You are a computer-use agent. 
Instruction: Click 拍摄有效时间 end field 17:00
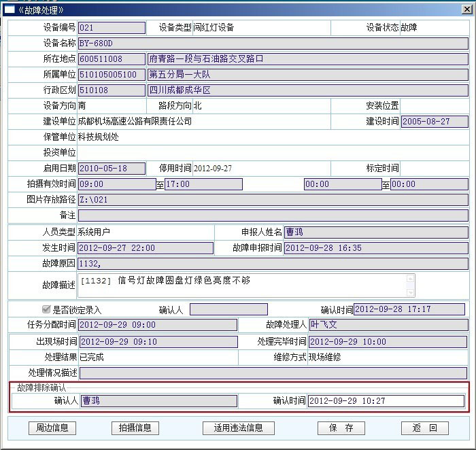coord(203,184)
